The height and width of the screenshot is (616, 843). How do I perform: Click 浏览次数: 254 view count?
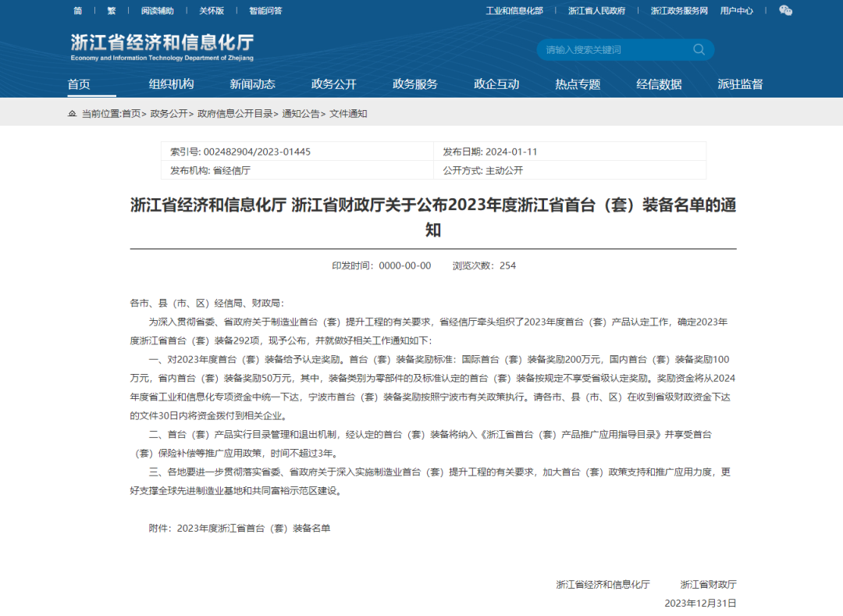(x=484, y=265)
